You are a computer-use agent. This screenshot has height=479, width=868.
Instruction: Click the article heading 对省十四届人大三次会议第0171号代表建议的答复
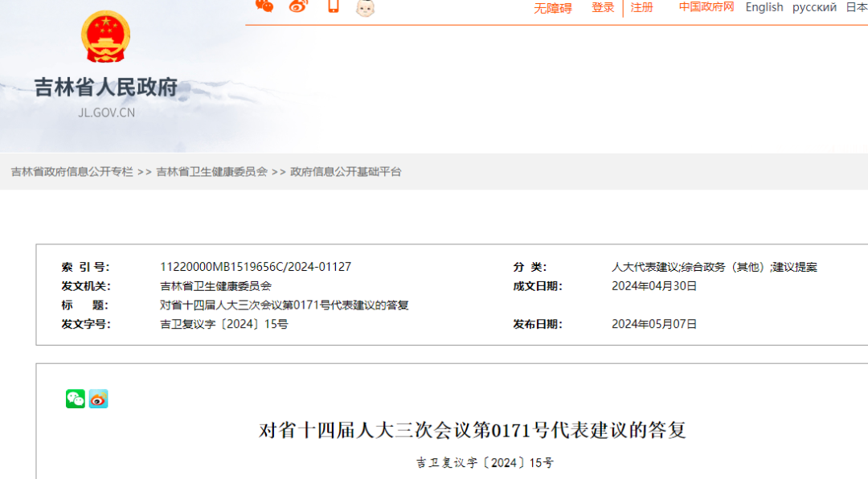pos(473,430)
